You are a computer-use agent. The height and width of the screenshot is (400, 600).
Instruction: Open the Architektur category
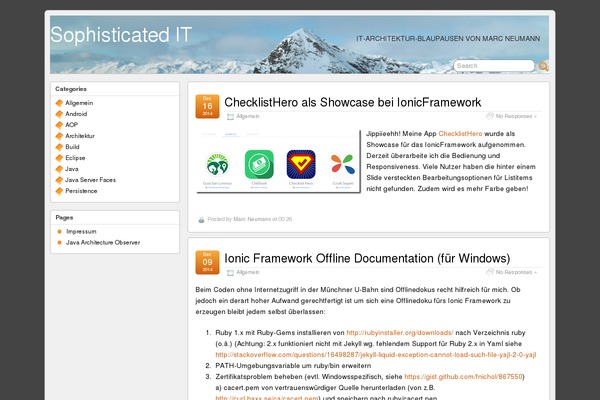pyautogui.click(x=80, y=136)
